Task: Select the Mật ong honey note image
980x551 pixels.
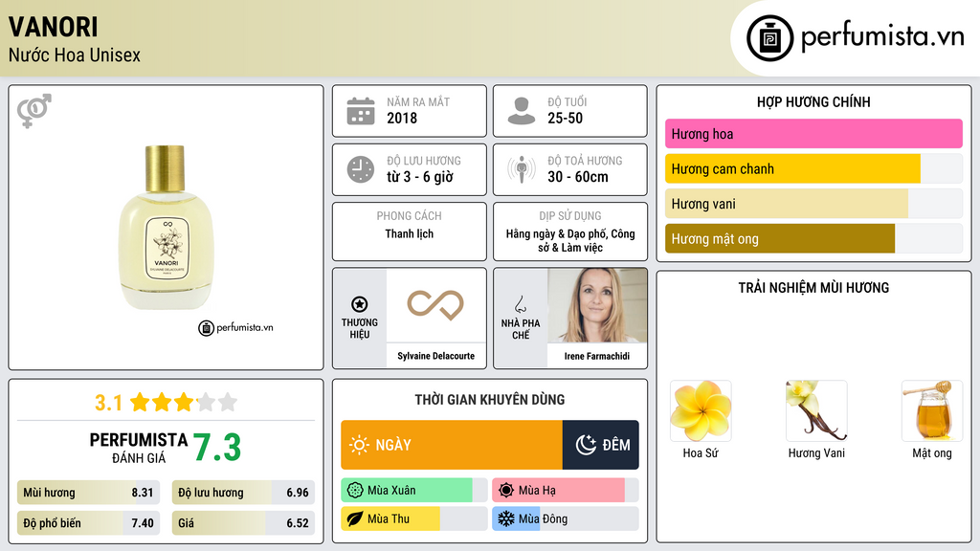Action: (x=932, y=411)
